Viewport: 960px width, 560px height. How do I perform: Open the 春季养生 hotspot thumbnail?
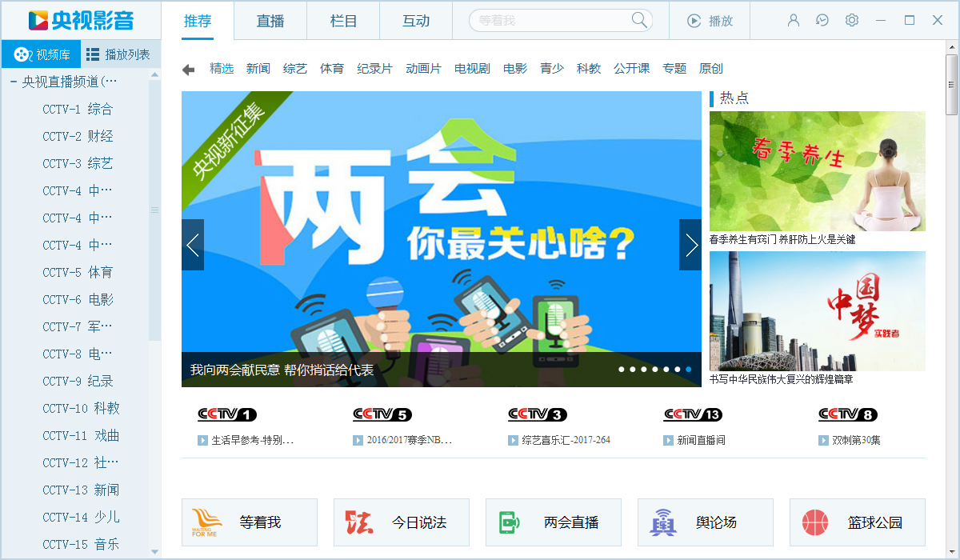pos(818,171)
